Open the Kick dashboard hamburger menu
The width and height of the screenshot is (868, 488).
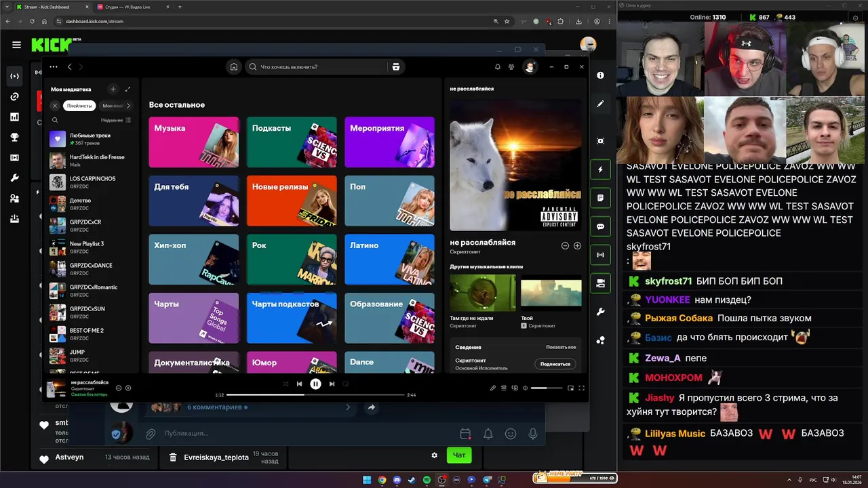(16, 45)
